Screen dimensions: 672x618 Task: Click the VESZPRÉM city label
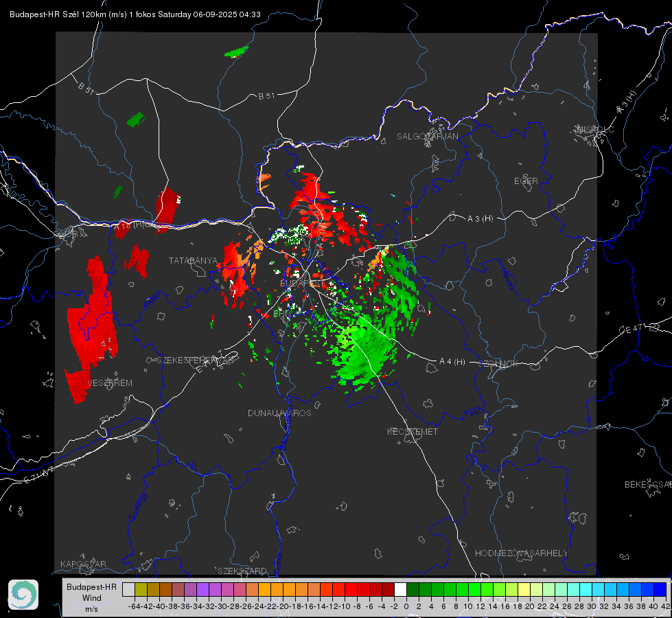(110, 382)
